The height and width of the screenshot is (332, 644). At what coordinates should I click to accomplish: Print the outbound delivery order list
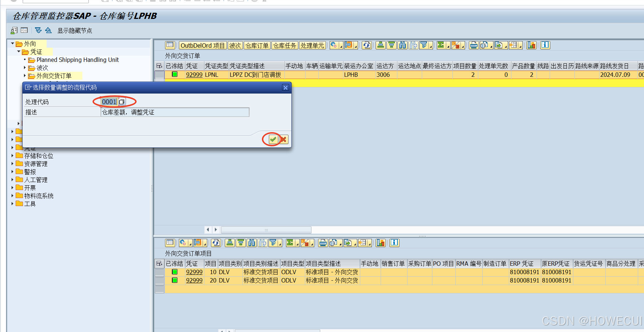click(474, 45)
